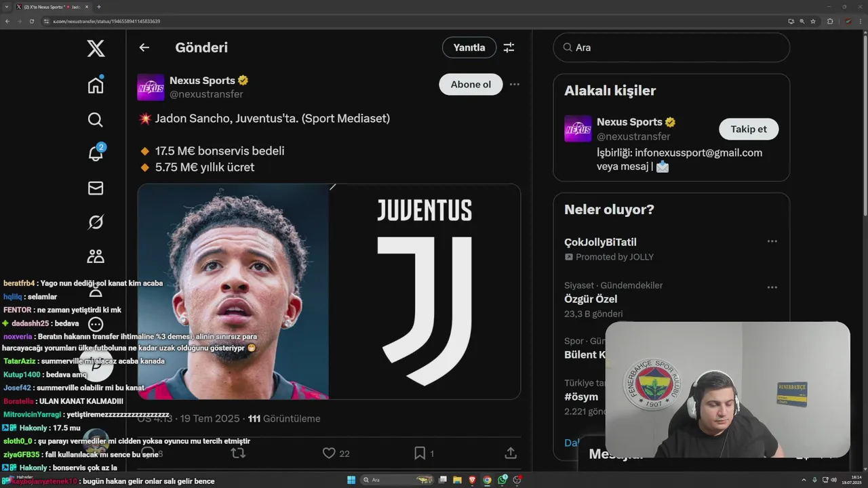The width and height of the screenshot is (868, 488).
Task: Click the Yanıtla reply button
Action: [x=469, y=47]
